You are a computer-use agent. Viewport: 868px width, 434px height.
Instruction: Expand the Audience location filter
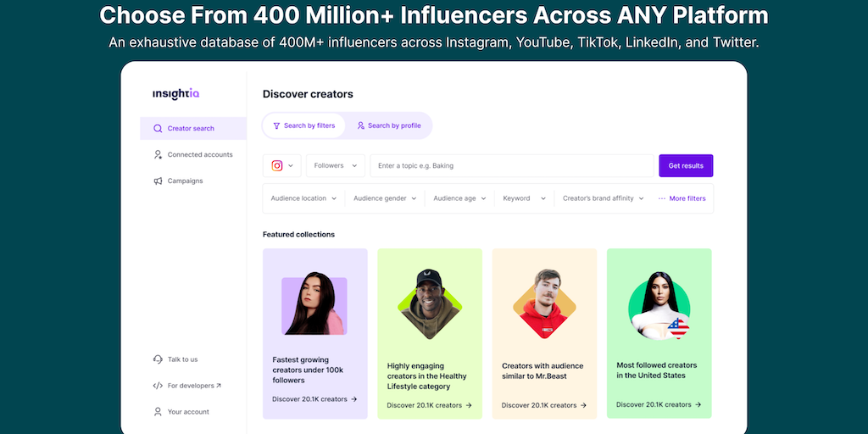click(x=303, y=198)
